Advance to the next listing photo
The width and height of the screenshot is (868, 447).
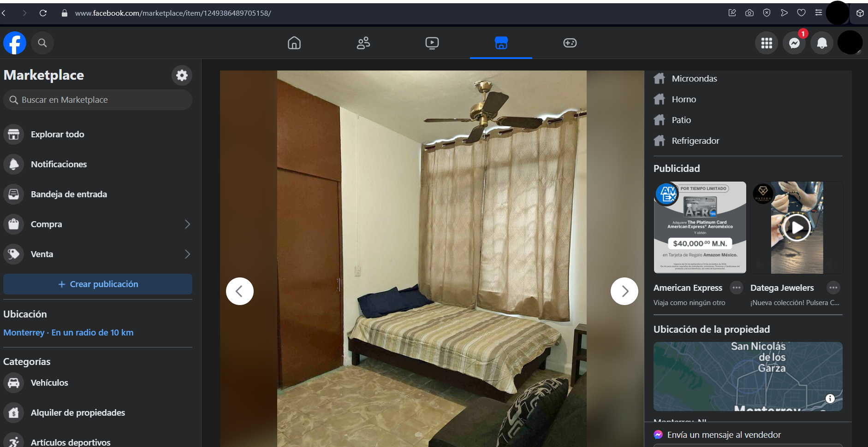pos(624,291)
